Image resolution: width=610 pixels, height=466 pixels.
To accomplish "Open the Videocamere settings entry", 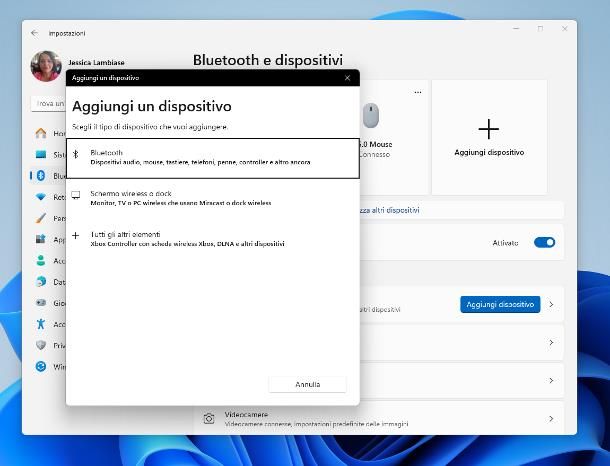I will (x=379, y=419).
